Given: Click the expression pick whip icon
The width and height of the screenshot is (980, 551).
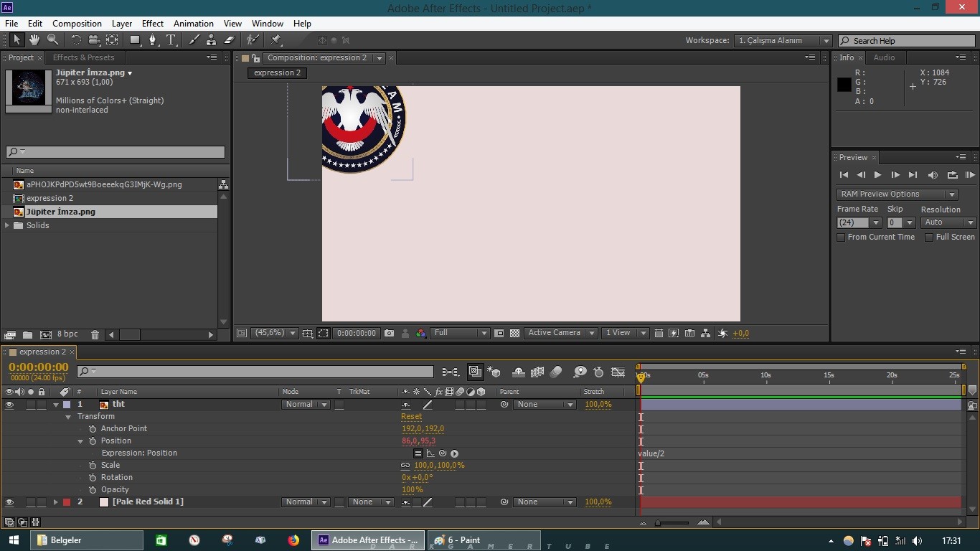Looking at the screenshot, I should pos(443,453).
